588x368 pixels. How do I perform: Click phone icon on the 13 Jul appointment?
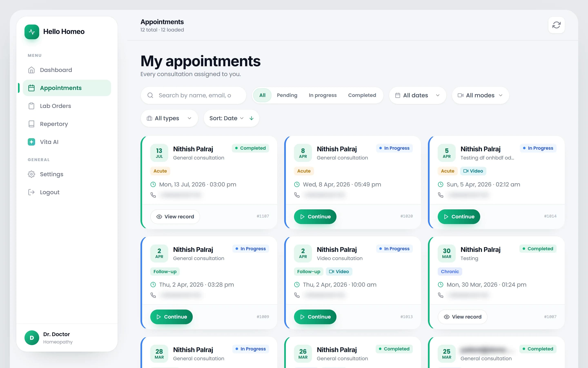[153, 195]
